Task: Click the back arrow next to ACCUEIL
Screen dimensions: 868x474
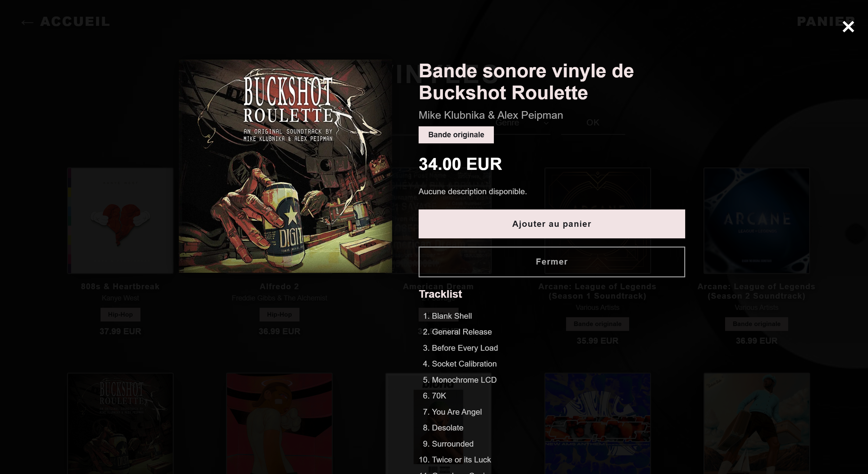Action: (x=27, y=23)
